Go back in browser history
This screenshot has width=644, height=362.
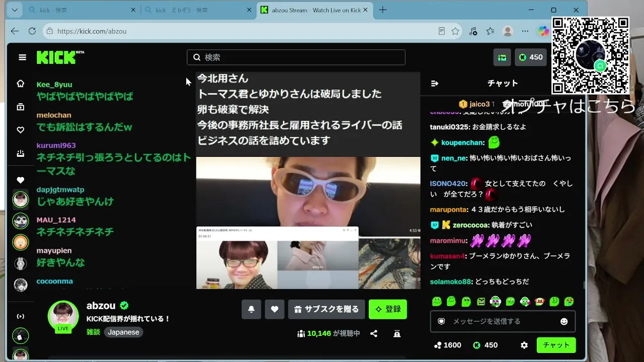coord(15,31)
